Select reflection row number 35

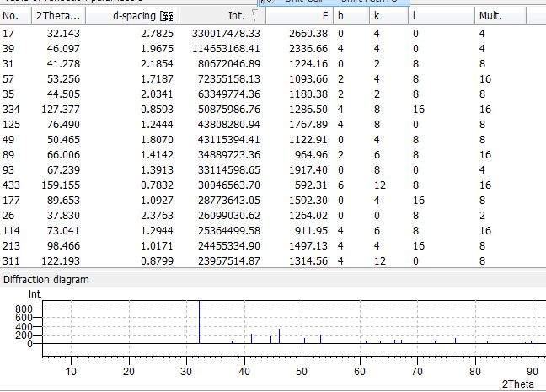273,94
